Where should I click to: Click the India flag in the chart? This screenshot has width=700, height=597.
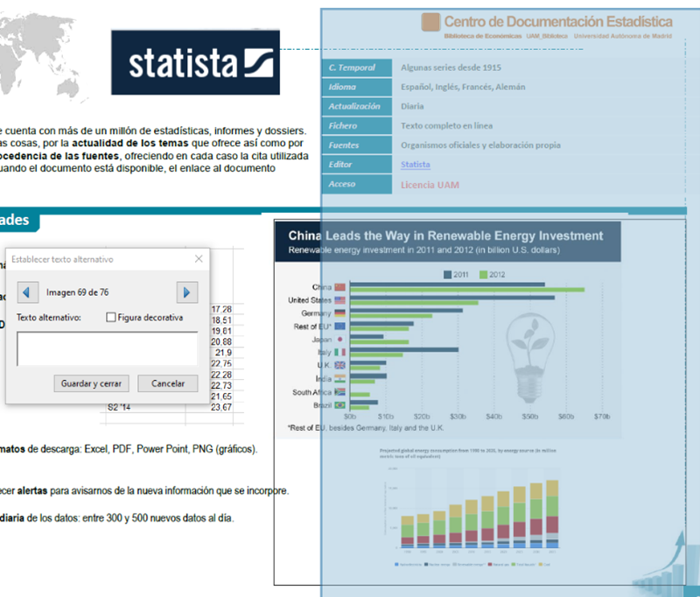pyautogui.click(x=340, y=379)
